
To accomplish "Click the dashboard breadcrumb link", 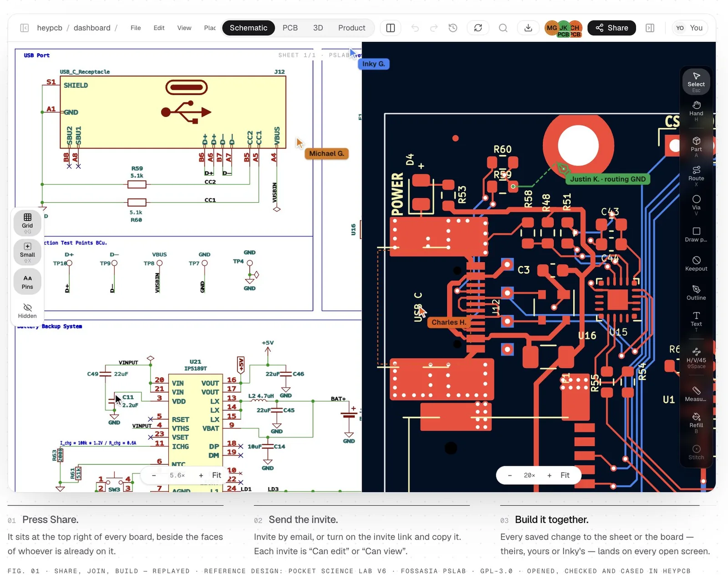I will click(92, 28).
